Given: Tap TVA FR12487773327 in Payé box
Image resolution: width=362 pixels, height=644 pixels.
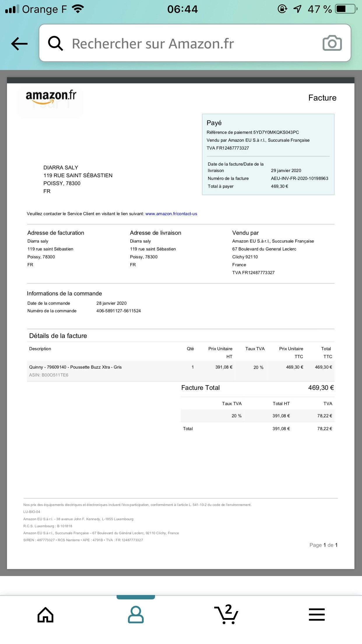Looking at the screenshot, I should (228, 148).
